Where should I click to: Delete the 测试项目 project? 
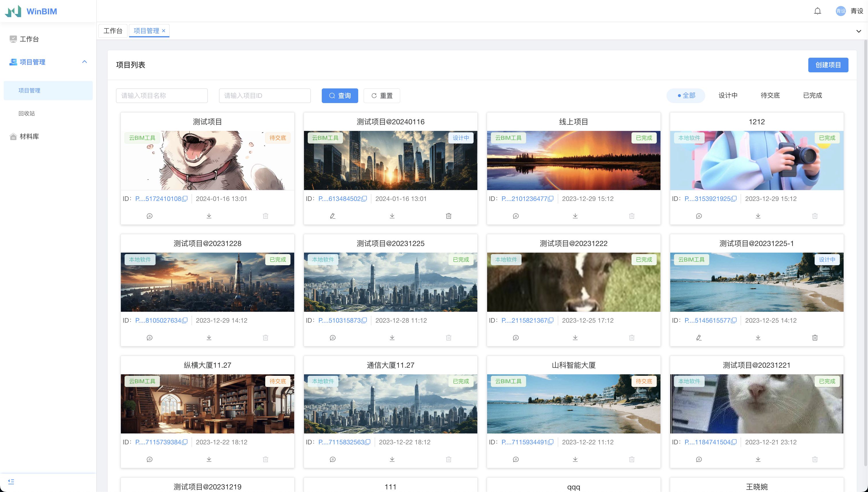pyautogui.click(x=266, y=216)
